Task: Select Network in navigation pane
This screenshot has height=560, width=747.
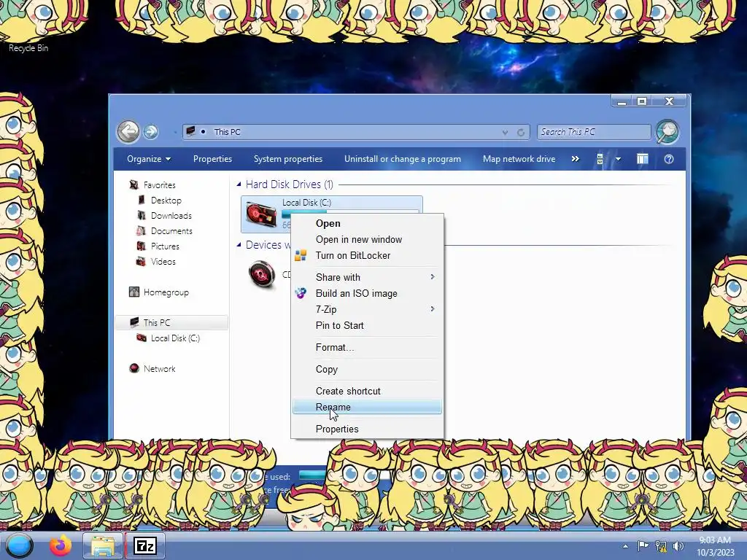Action: click(x=159, y=368)
